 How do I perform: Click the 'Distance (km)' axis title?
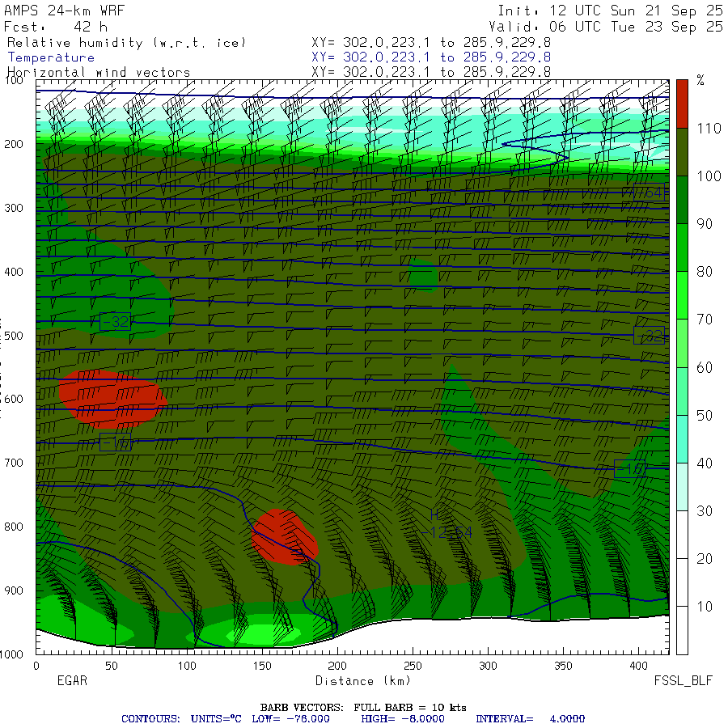tap(363, 681)
